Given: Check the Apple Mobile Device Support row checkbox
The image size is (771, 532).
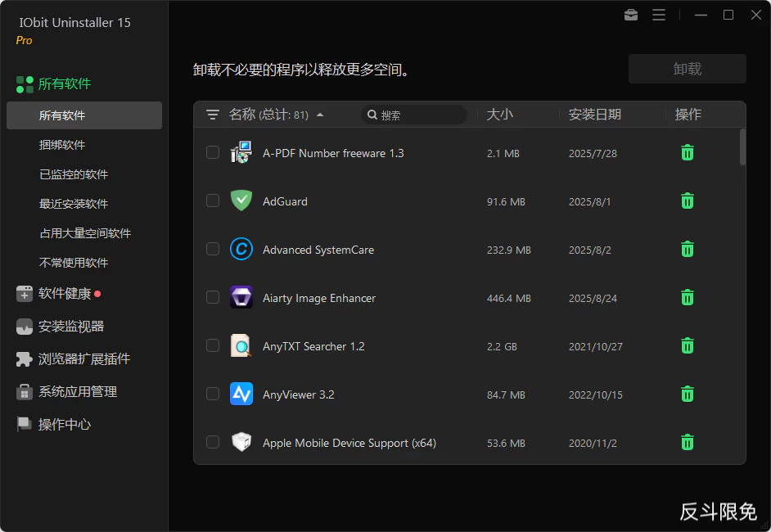Looking at the screenshot, I should click(x=213, y=442).
